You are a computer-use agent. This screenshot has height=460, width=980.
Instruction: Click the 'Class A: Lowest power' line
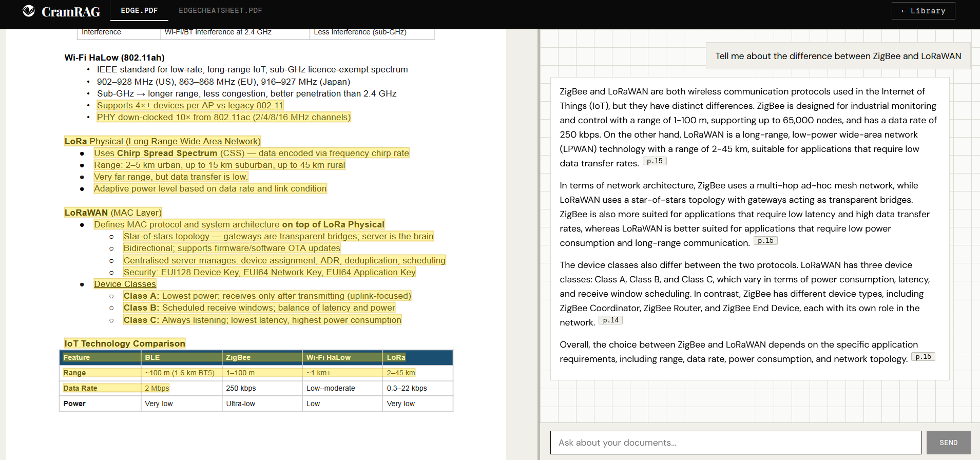(267, 296)
